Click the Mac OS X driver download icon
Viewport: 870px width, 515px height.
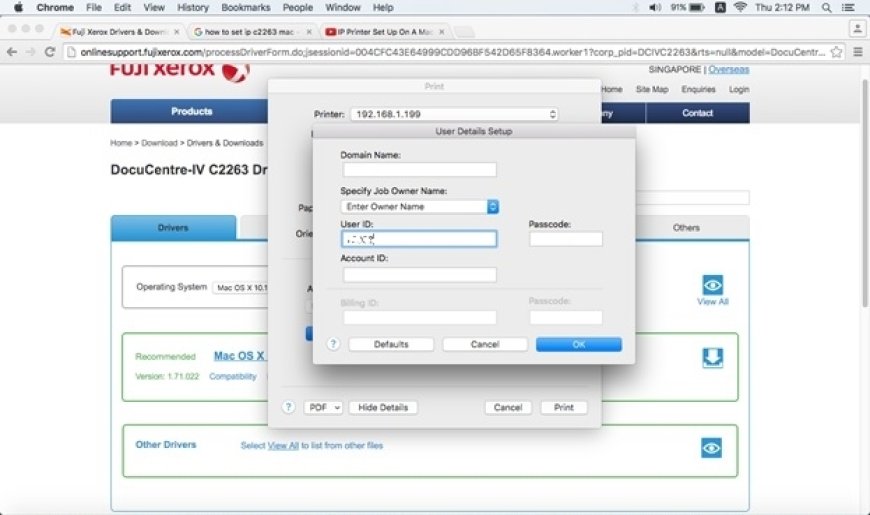713,358
